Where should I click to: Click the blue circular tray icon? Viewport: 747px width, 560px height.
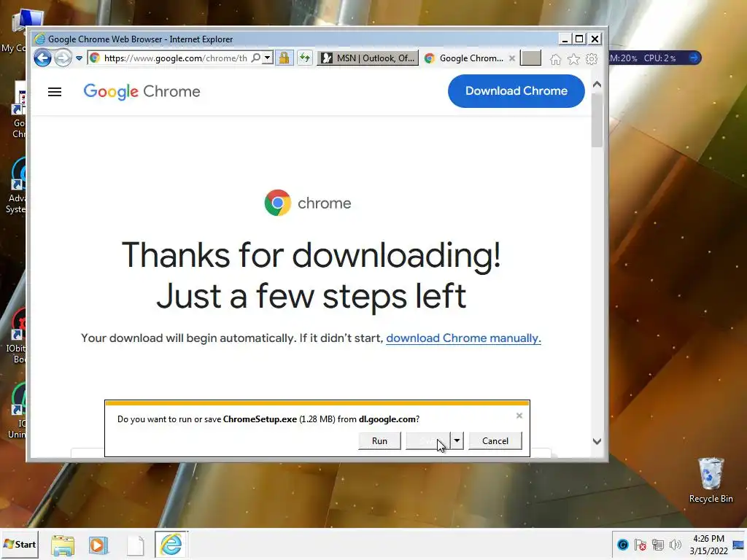pos(623,545)
